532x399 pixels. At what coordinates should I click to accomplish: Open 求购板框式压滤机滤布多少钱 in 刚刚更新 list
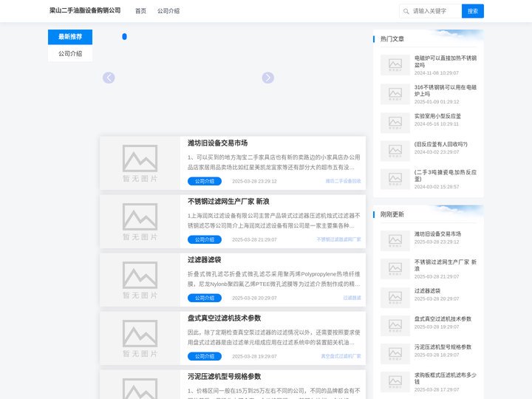coord(445,378)
